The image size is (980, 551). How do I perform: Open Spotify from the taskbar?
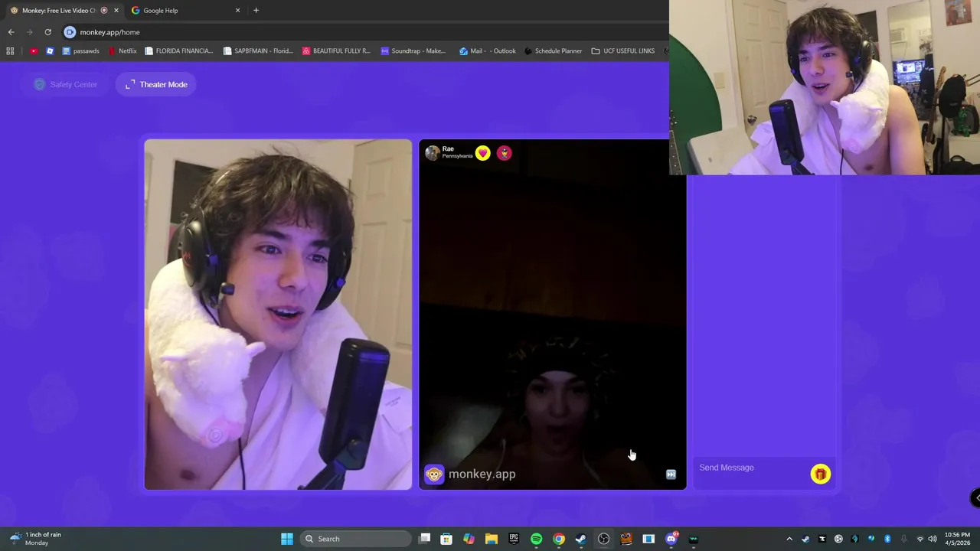[x=536, y=539]
